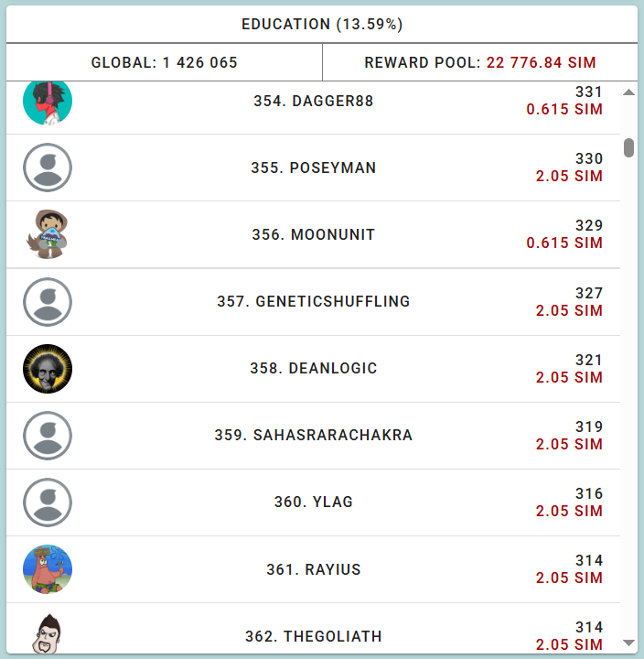Select Ylag's placeholder profile icon

(x=48, y=502)
